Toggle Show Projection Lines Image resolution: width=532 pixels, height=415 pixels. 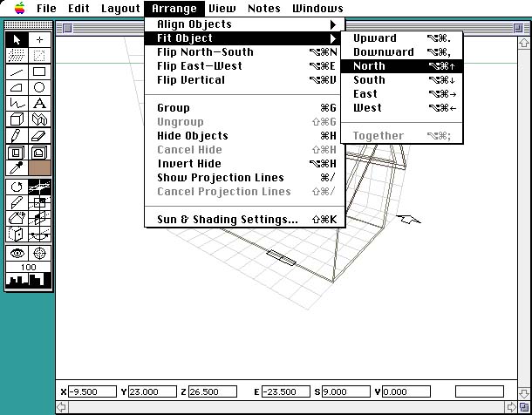coord(220,178)
